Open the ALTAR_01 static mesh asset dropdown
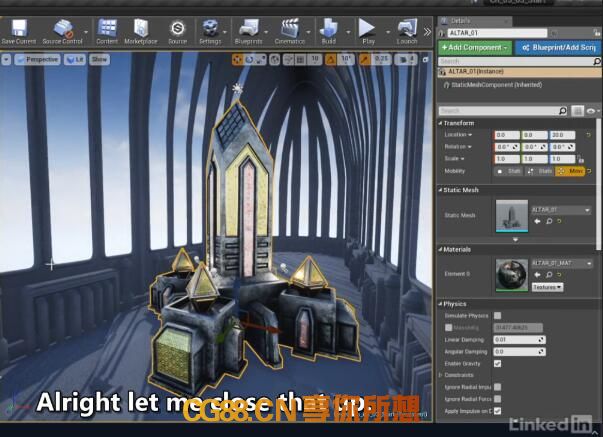Viewport: 603px width, 437px height. [561, 210]
